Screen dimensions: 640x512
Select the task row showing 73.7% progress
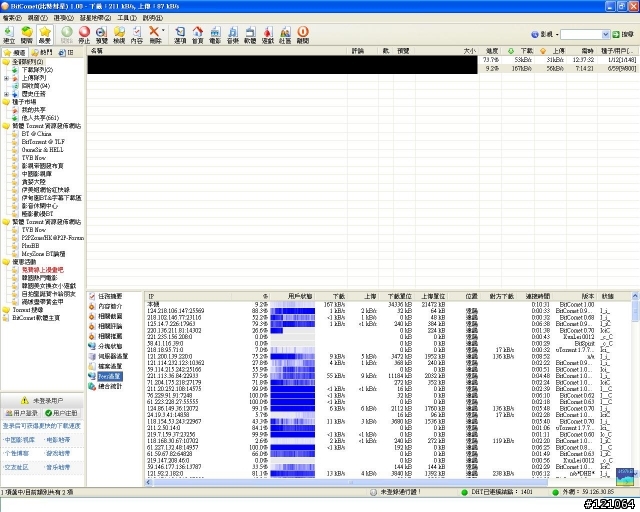(x=362, y=60)
